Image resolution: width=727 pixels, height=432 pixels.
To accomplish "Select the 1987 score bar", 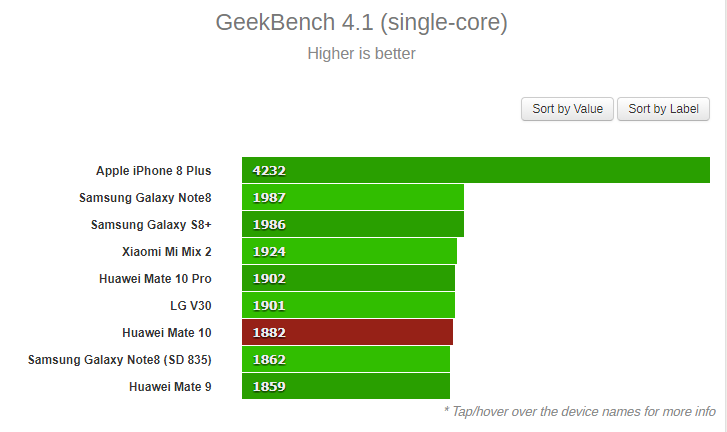I will pos(353,197).
